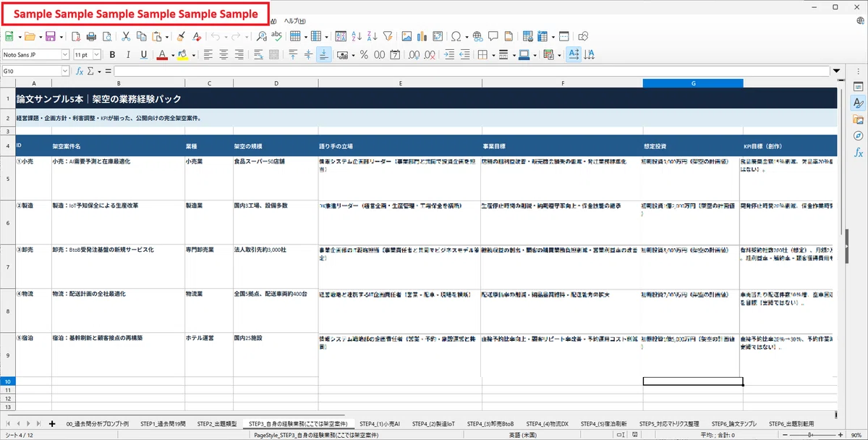Screen dimensions: 868x440
Task: Select cell containing 食品スーパー50店舗
Action: click(274, 178)
